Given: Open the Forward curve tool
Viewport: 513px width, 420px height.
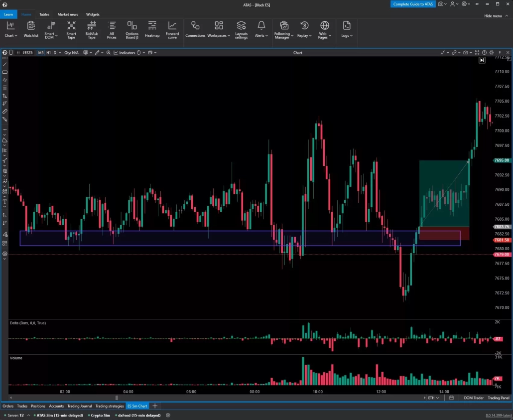Looking at the screenshot, I should tap(172, 30).
